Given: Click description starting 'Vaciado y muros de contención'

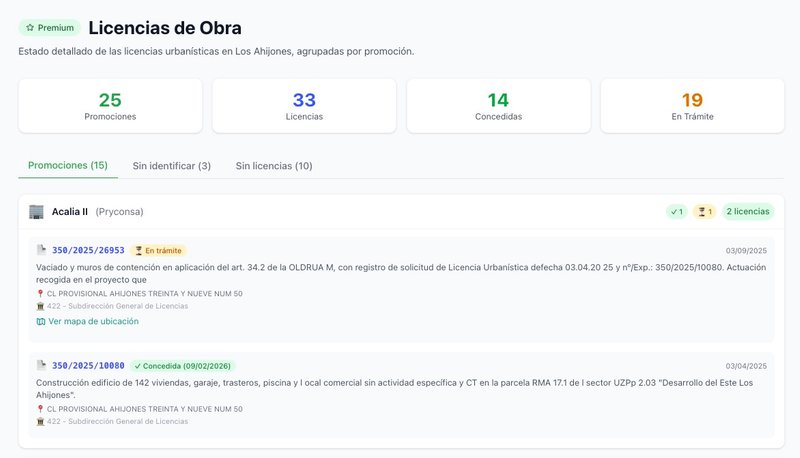Looking at the screenshot, I should tap(401, 273).
